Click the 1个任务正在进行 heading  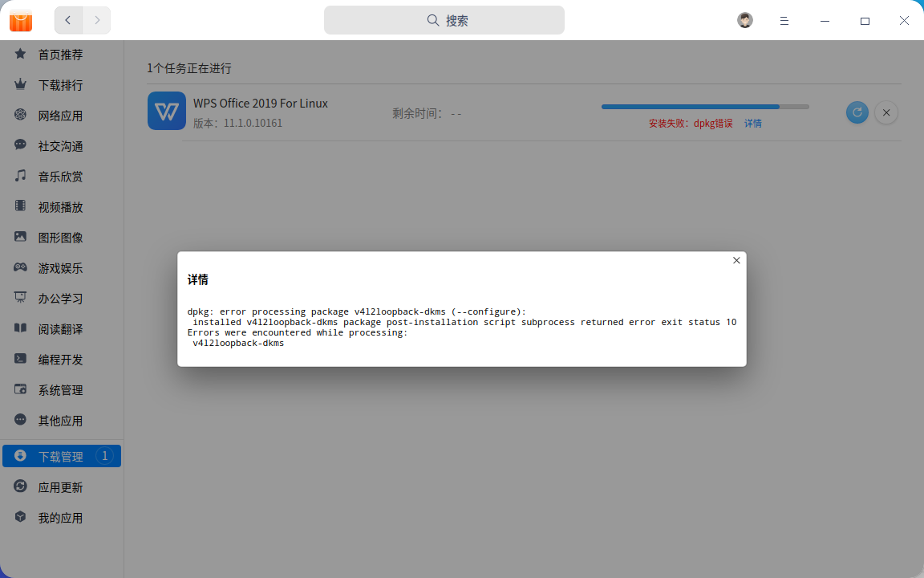[189, 68]
